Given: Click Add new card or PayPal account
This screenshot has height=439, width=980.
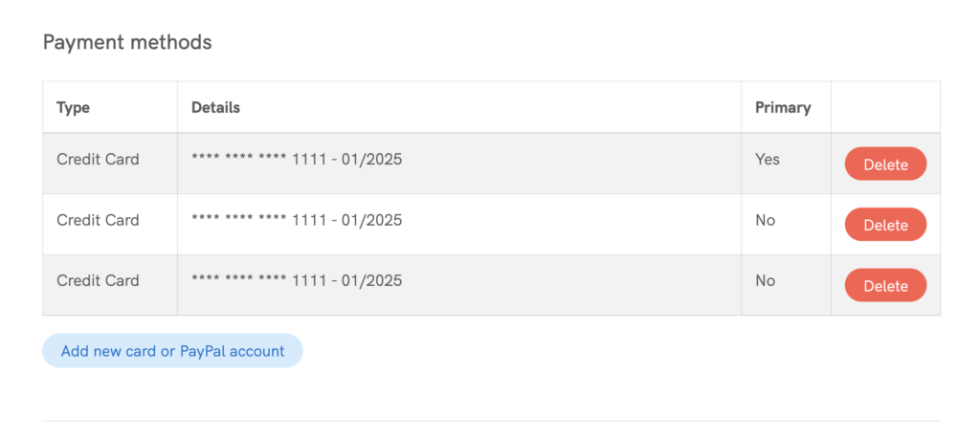Looking at the screenshot, I should point(172,351).
